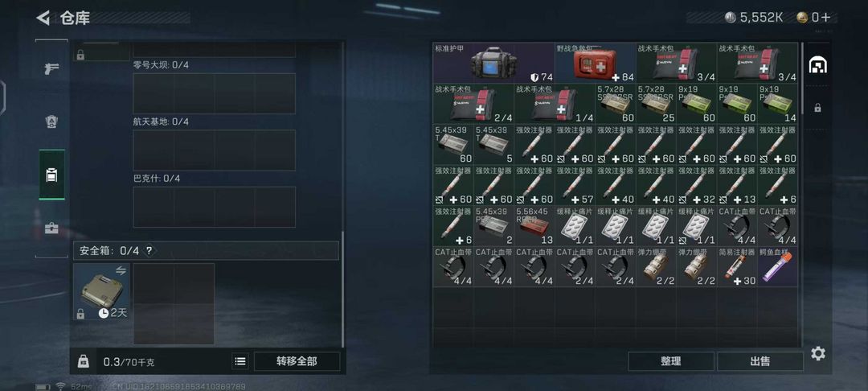Open the medical briefcase sidebar icon

[51, 228]
